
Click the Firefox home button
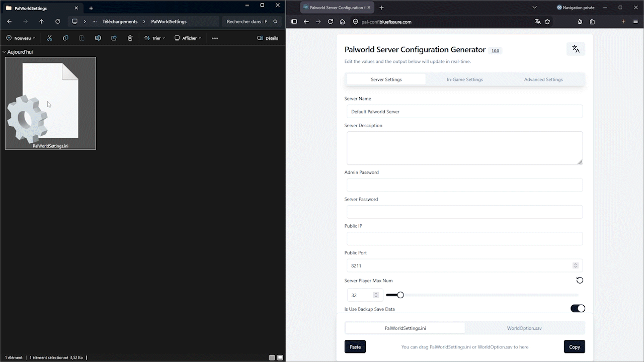click(x=342, y=22)
